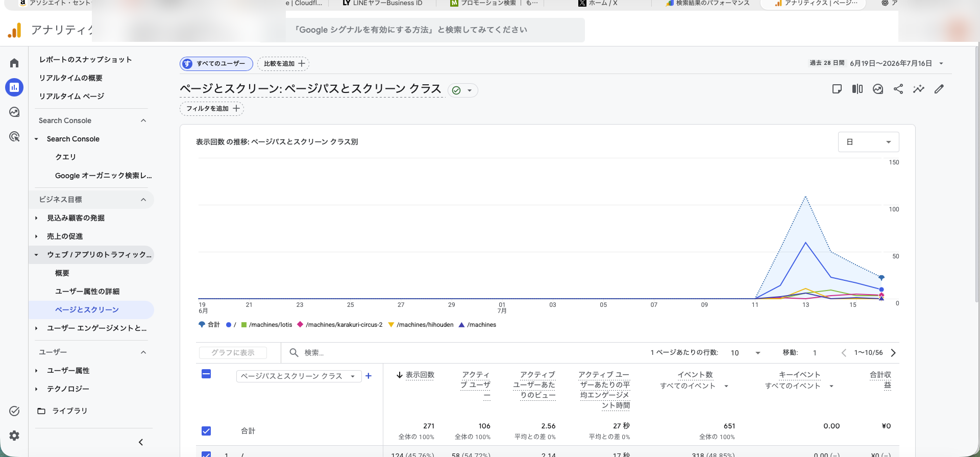Expand テクノロジー tree item

point(36,389)
